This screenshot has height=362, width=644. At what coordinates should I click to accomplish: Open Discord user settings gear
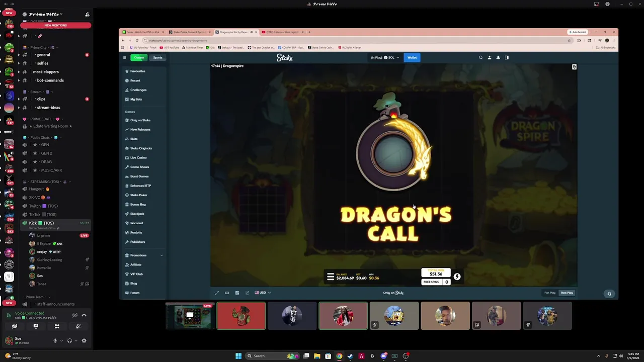coord(84,341)
